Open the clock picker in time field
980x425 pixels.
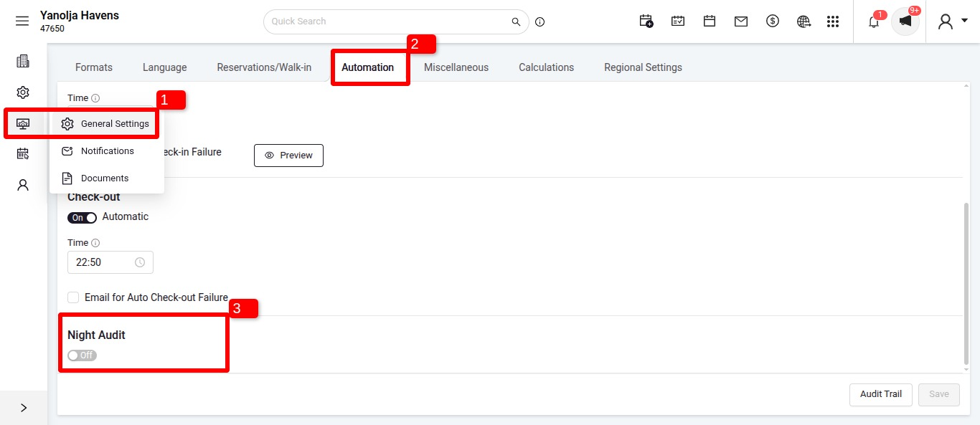point(140,262)
